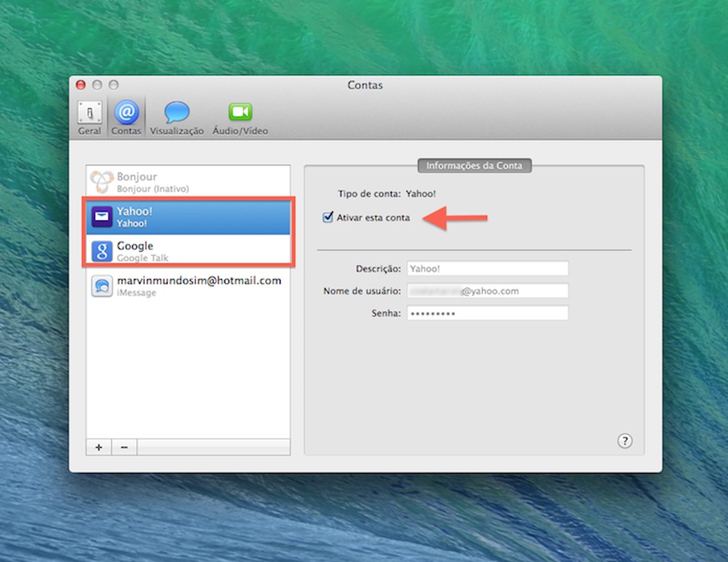Click the Yahoo! purple envelope icon
This screenshot has height=562, width=728.
(102, 216)
